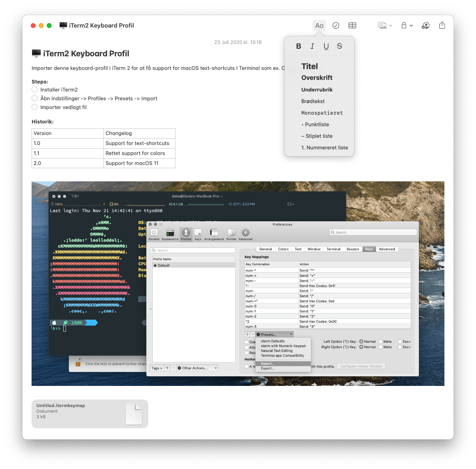Choose the Stiplet liste list style
476x469 pixels.
pos(317,136)
